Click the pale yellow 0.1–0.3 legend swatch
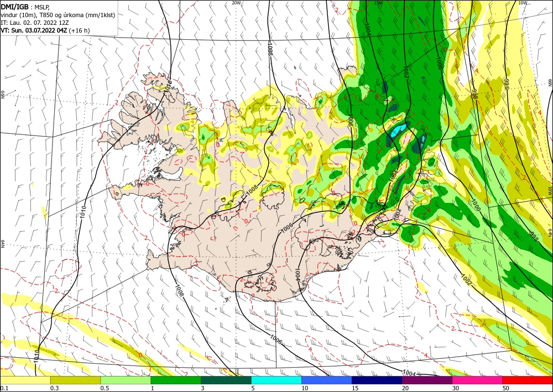553x392 pixels. tap(25, 380)
